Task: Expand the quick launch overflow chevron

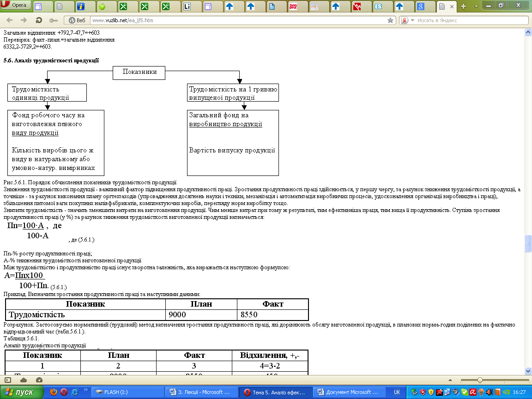Action: point(85,390)
